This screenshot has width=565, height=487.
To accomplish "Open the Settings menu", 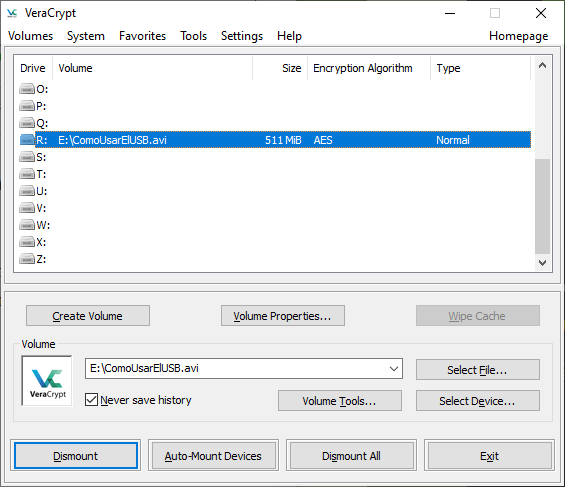I will (242, 36).
